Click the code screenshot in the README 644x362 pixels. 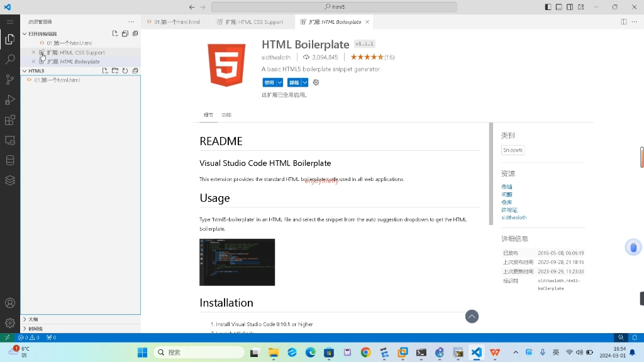237,262
